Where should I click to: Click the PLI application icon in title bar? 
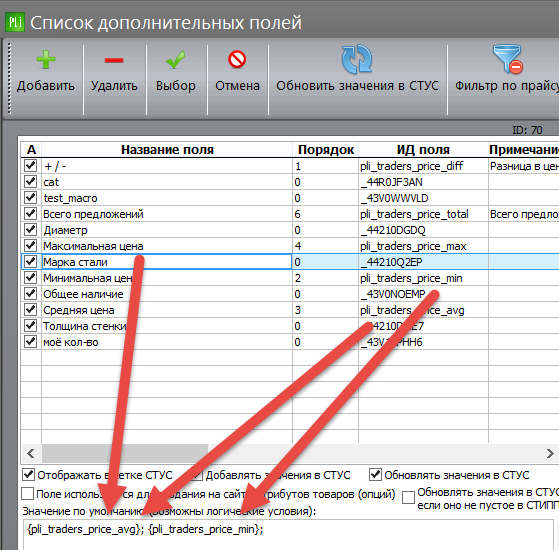pyautogui.click(x=15, y=22)
